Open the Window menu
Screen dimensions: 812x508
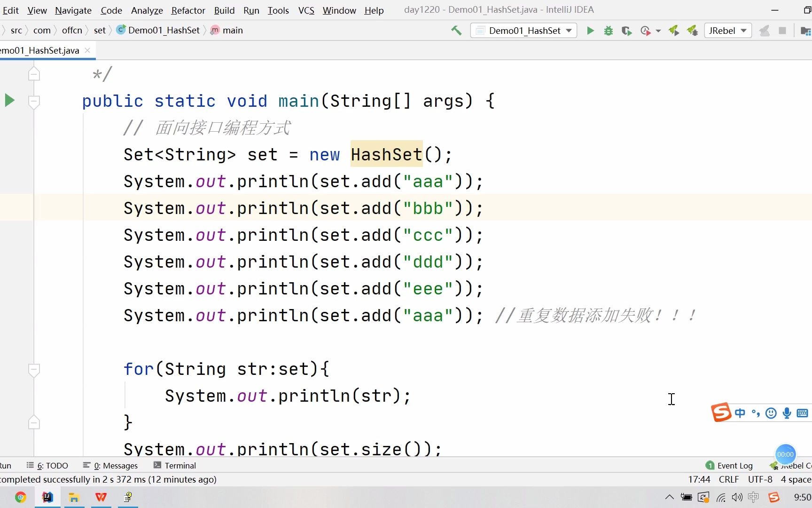339,10
